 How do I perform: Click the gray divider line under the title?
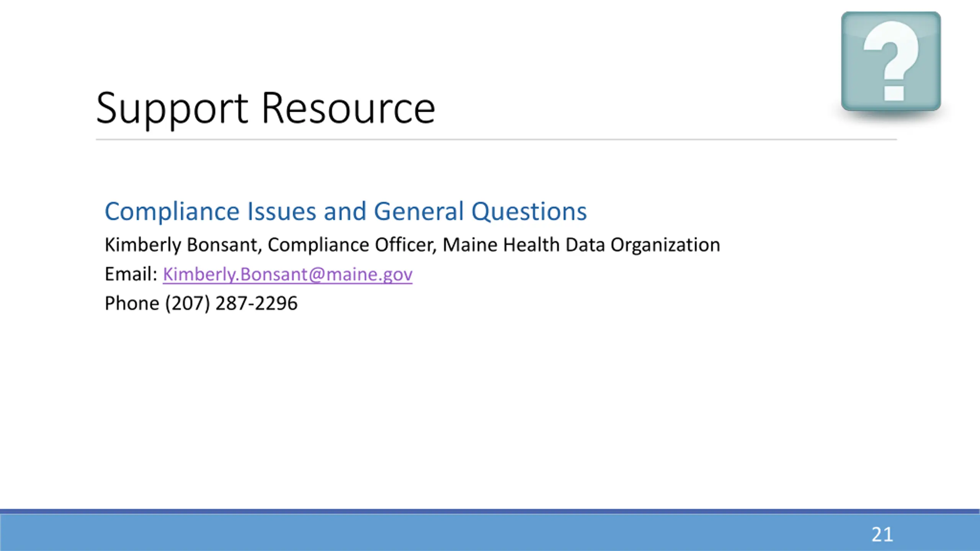click(496, 140)
